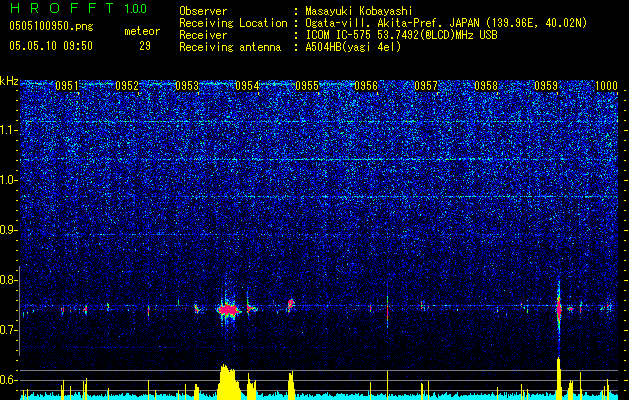629x400 pixels.
Task: Click the red echo blob near 0955
Action: click(290, 305)
